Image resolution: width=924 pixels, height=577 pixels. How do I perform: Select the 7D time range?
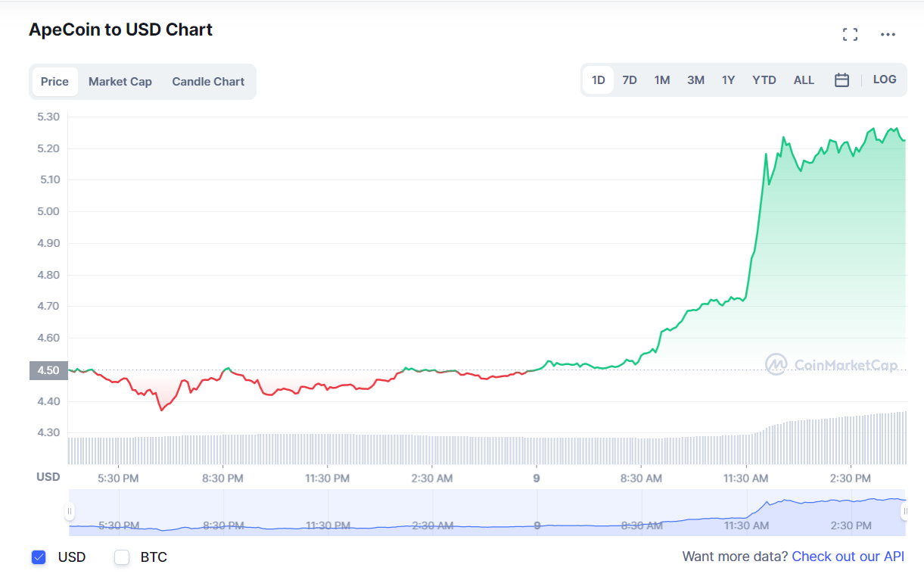[630, 80]
